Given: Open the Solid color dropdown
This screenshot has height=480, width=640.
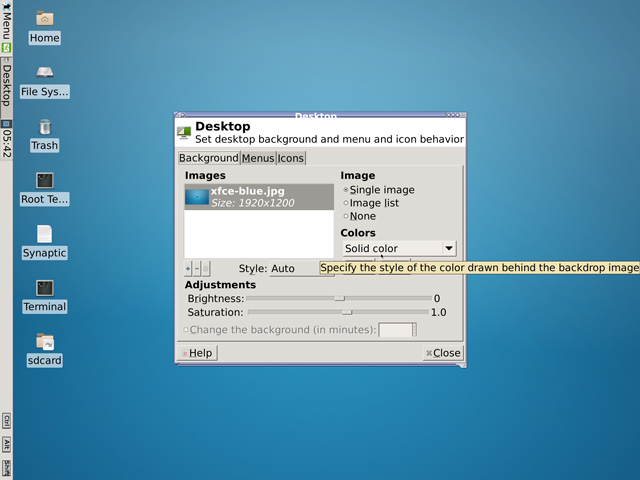Looking at the screenshot, I should click(x=399, y=248).
